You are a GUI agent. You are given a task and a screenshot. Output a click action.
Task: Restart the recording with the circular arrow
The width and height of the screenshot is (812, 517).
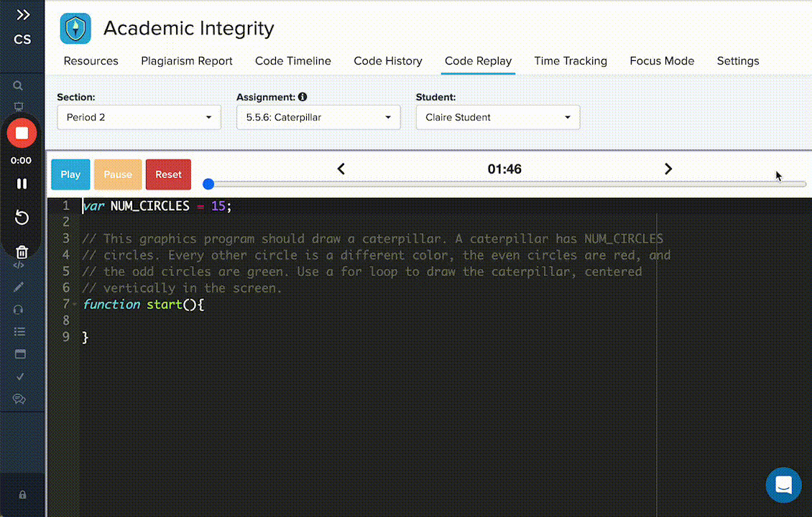(22, 218)
